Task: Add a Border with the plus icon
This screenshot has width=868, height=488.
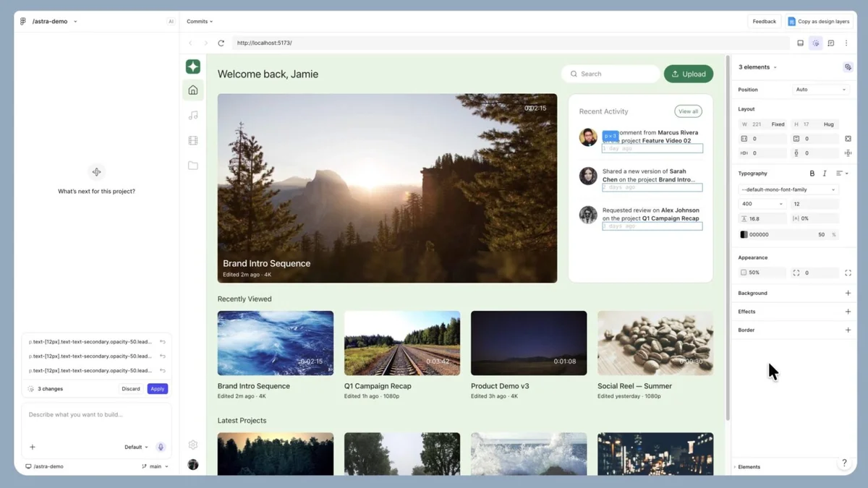Action: point(848,330)
